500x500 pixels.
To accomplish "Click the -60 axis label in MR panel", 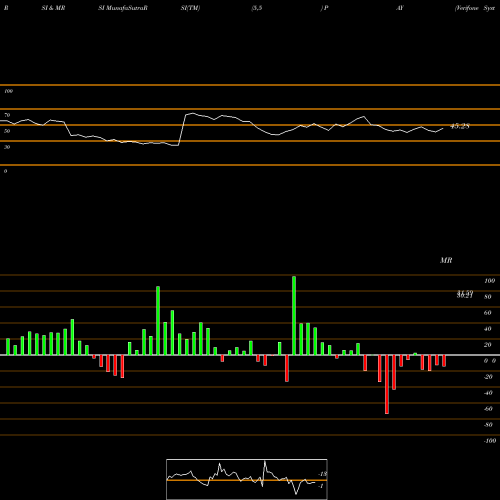I will [x=488, y=409].
